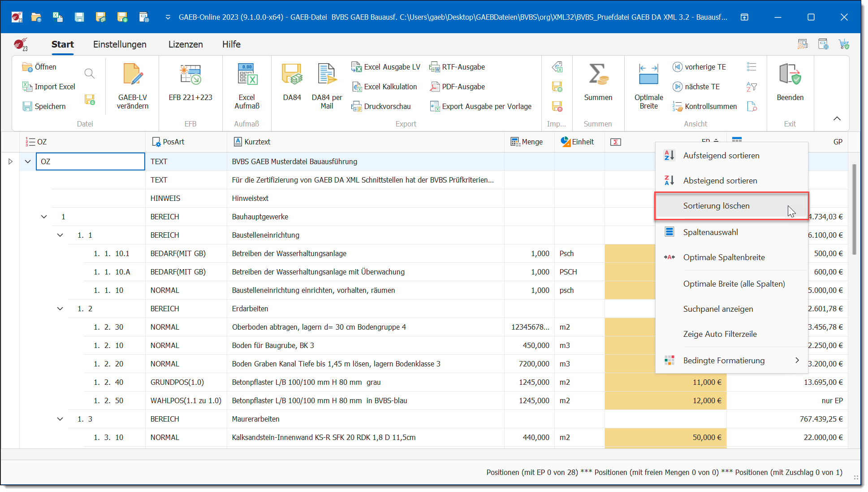This screenshot has width=868, height=492.
Task: Click DA84 per Mail icon
Action: (327, 75)
